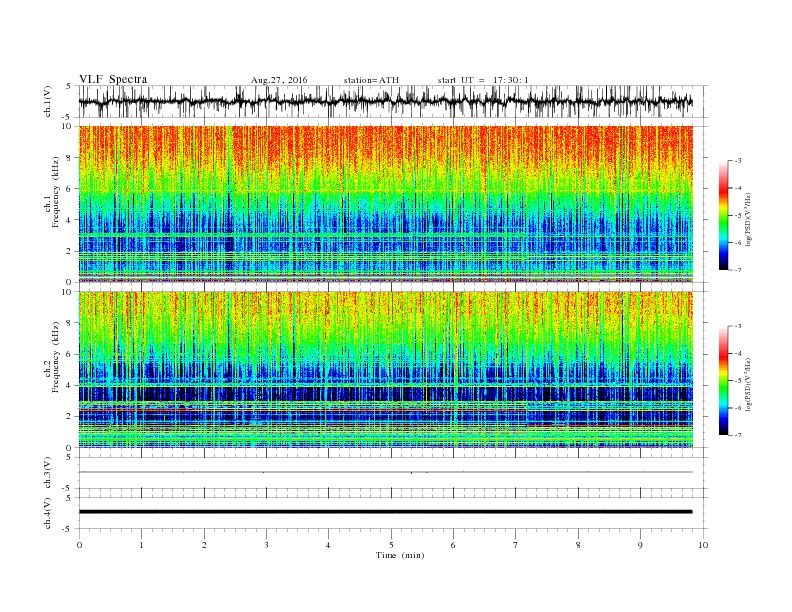The width and height of the screenshot is (792, 612).
Task: Click the '0' tick label on time axis
Action: 79,545
